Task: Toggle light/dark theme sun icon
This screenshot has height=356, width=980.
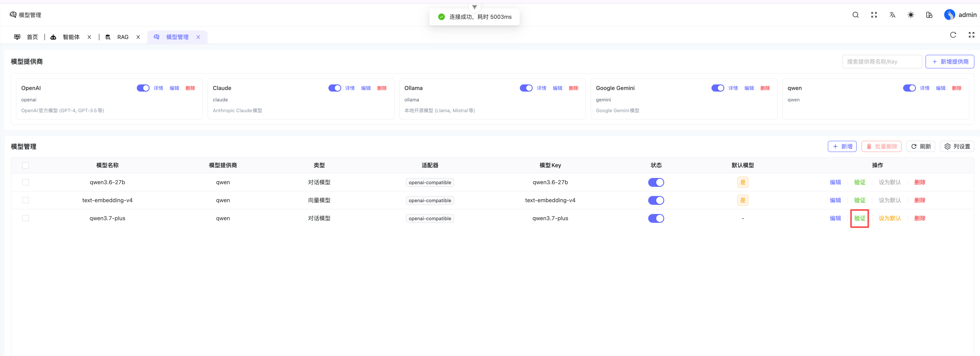Action: pyautogui.click(x=911, y=15)
